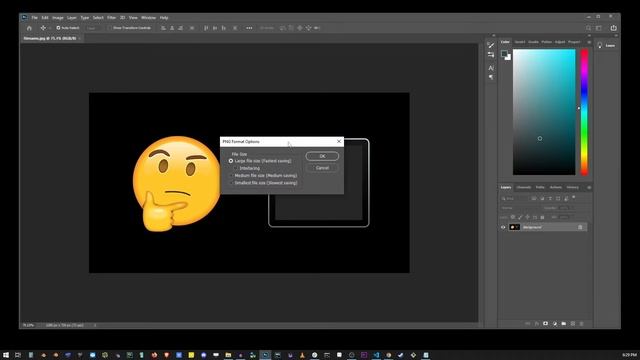Click OK in PNG Format Options dialog
640x360 pixels.
322,156
